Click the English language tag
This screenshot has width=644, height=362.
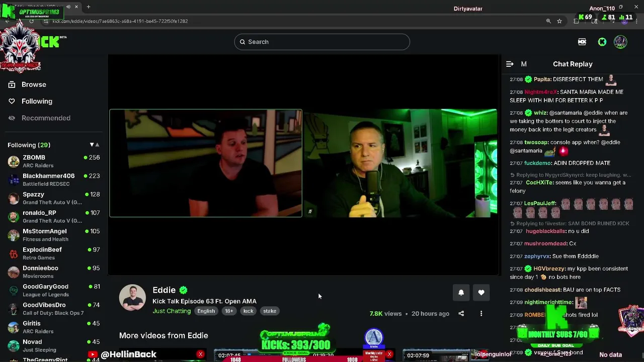pyautogui.click(x=206, y=311)
